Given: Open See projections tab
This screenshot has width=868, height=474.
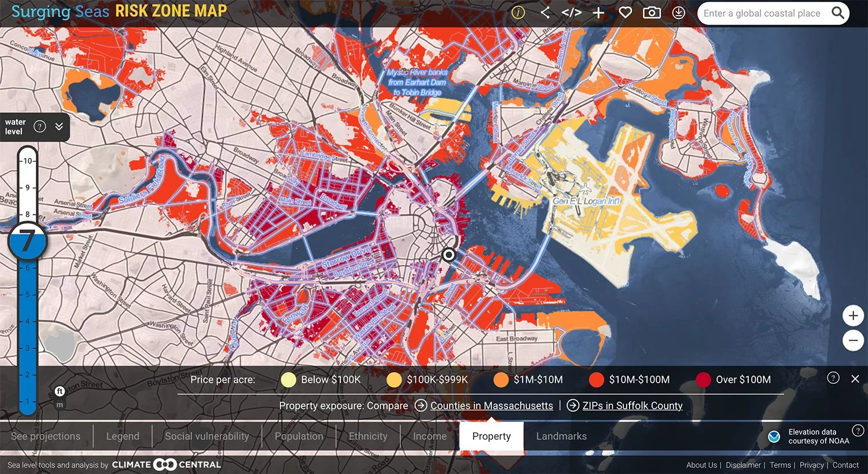Looking at the screenshot, I should [x=46, y=436].
